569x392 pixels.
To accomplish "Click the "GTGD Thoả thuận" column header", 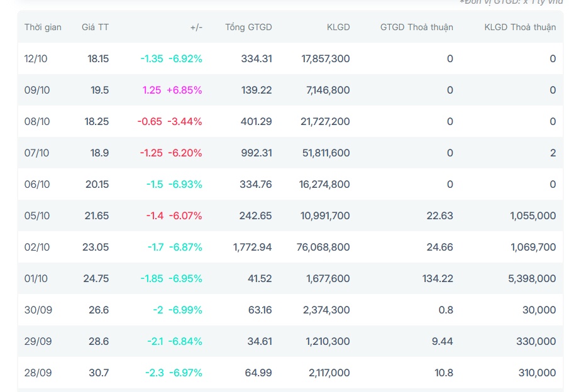I will tap(417, 27).
